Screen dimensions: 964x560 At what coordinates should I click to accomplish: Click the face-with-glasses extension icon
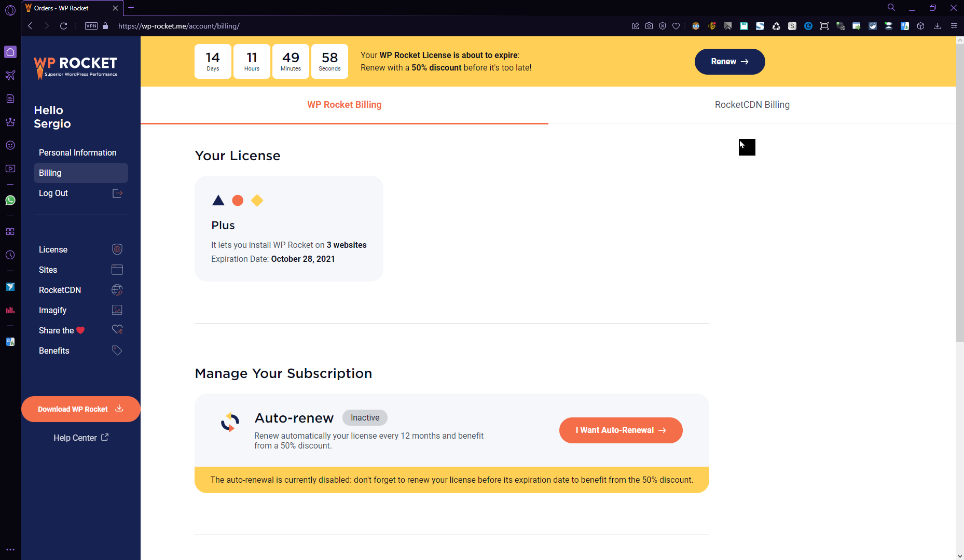click(696, 26)
